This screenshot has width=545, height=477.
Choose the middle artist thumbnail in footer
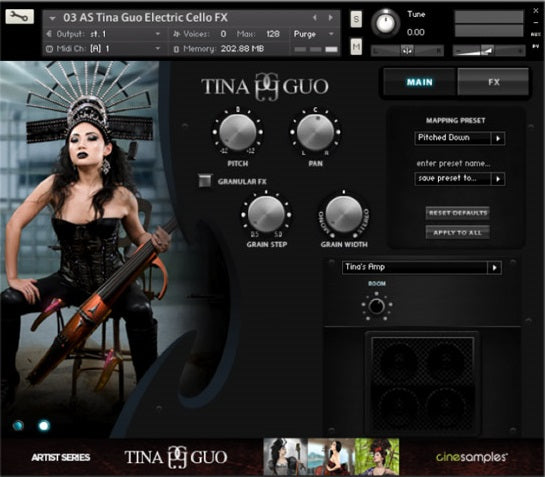pyautogui.click(x=331, y=456)
